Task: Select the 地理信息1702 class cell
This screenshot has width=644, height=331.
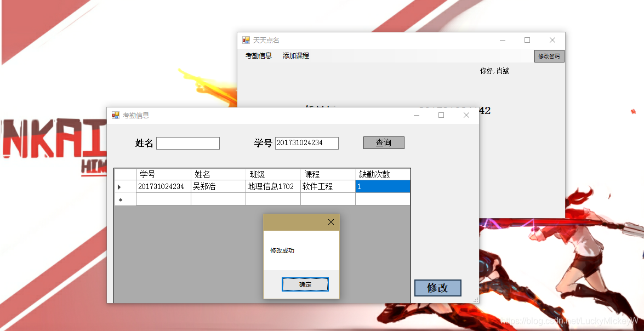Action: [x=272, y=186]
